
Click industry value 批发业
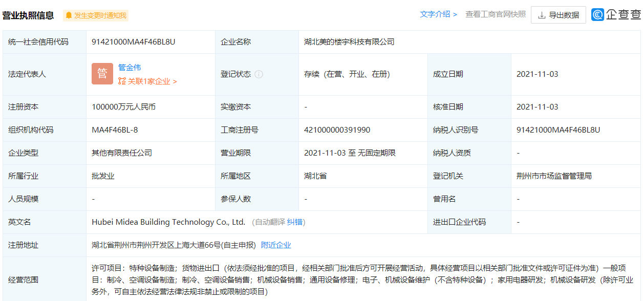click(x=103, y=176)
